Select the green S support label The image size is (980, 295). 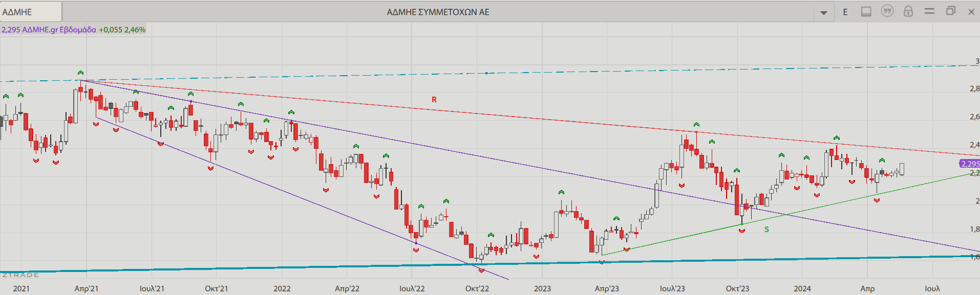(766, 230)
